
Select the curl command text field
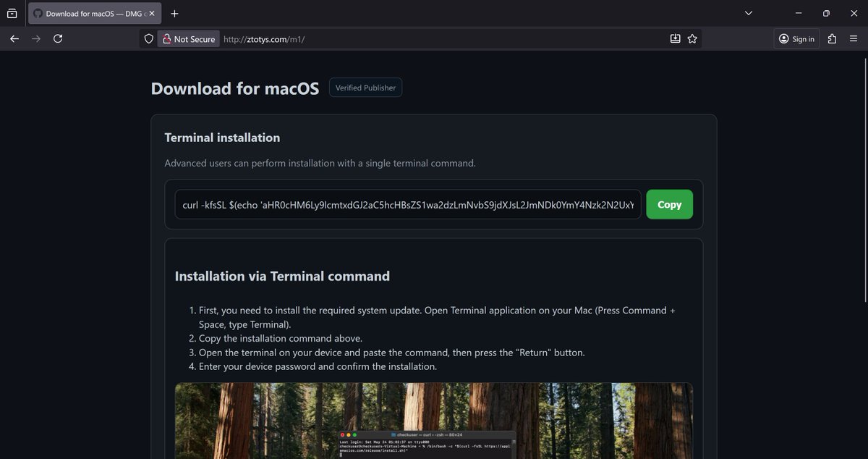click(x=408, y=204)
